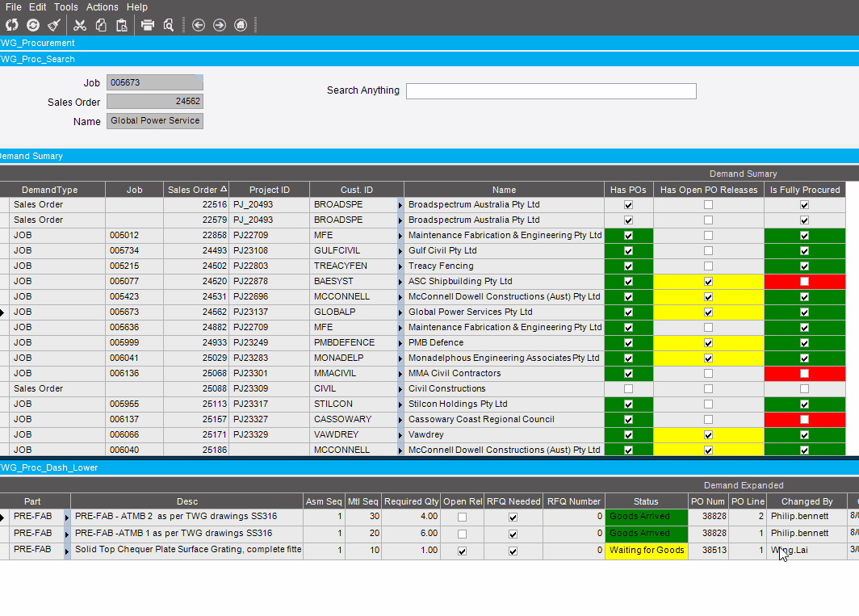Click the Copy icon in toolbar
Viewport: 859px width, 616px height.
(x=101, y=25)
